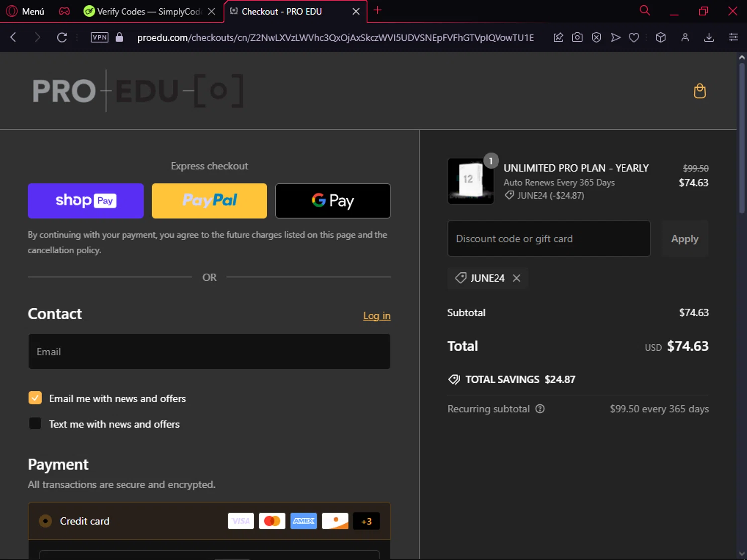Reload the current page

(62, 37)
